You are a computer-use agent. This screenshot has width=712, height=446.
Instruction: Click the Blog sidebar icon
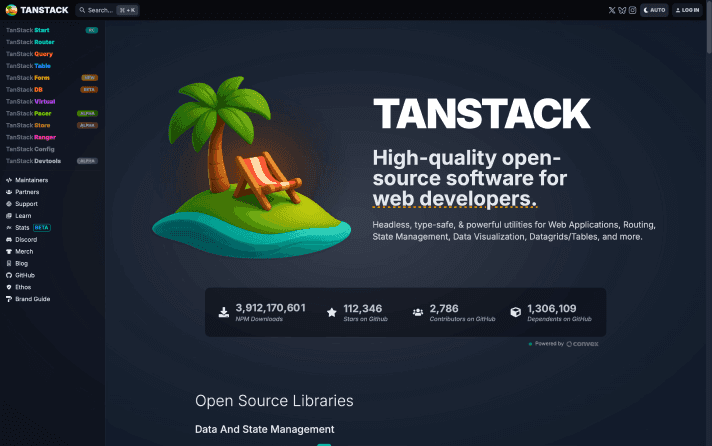coord(9,263)
